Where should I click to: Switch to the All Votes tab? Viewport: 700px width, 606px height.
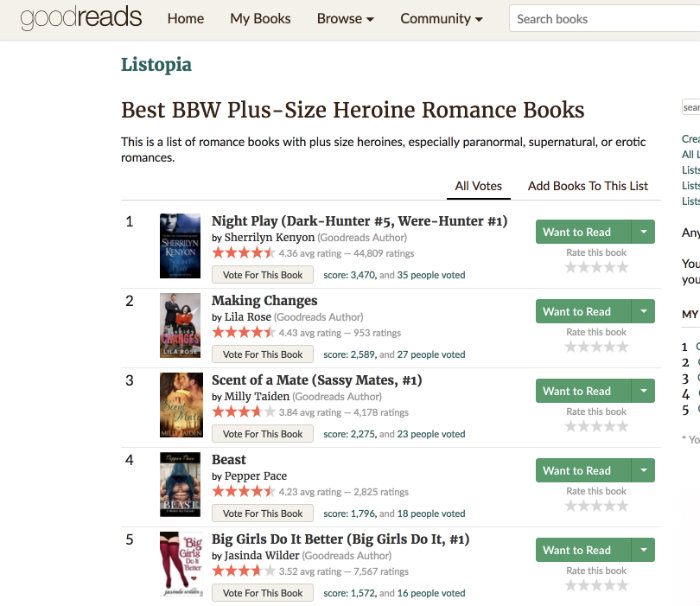pyautogui.click(x=478, y=186)
